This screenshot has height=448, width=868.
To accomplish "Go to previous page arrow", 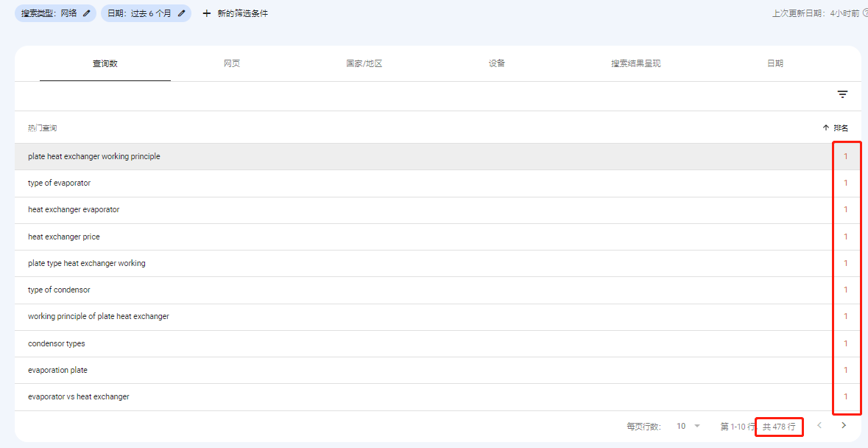I will (819, 425).
